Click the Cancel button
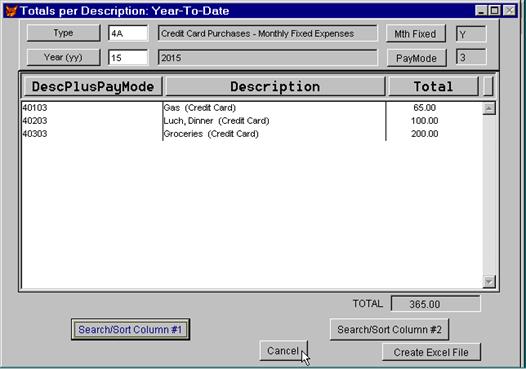The width and height of the screenshot is (526, 369). click(x=283, y=351)
